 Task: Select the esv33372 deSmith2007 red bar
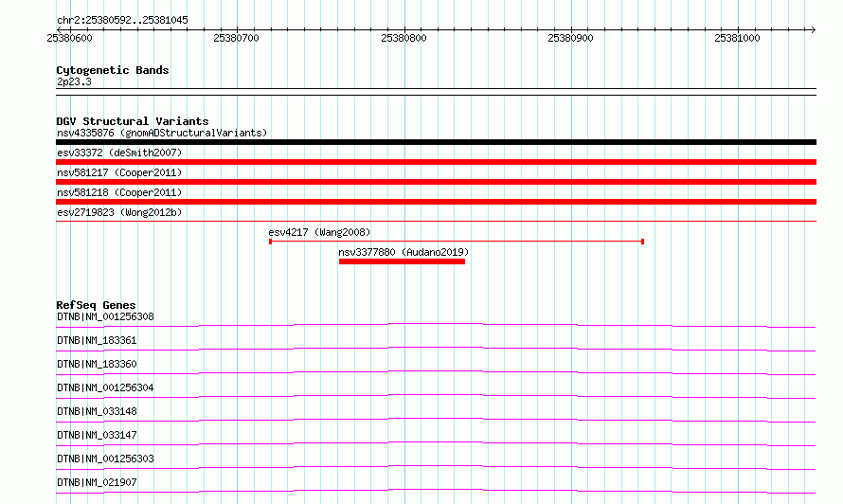coord(436,162)
